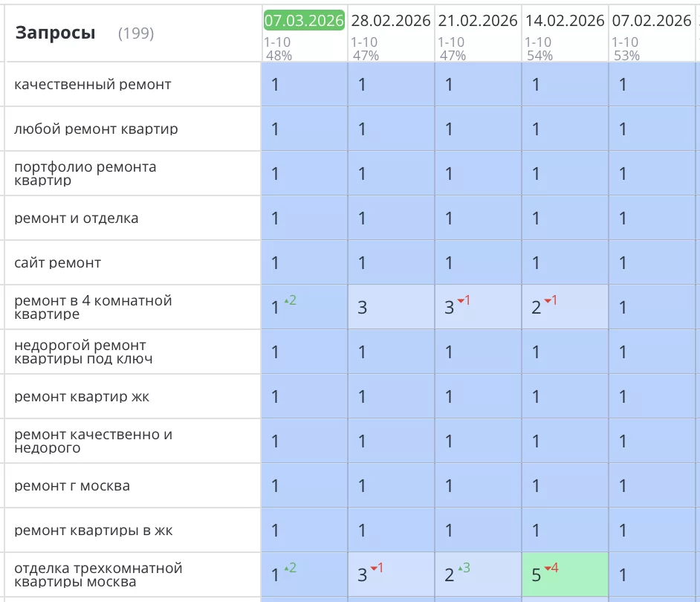Click the Запросы column heading
Viewport: 700px width, 602px height.
point(56,33)
